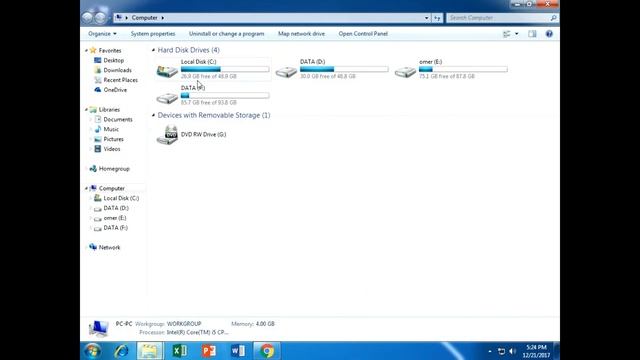Click the Back navigation arrow

pos(87,18)
